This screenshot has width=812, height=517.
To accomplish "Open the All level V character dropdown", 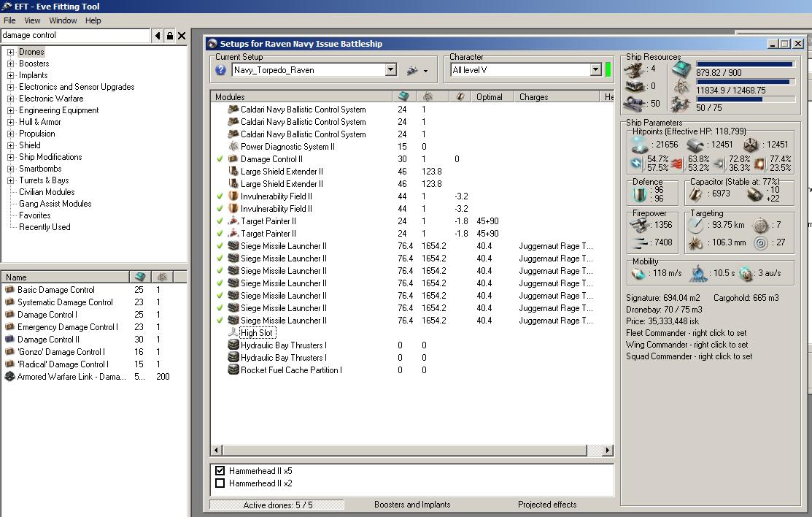I will (x=596, y=70).
